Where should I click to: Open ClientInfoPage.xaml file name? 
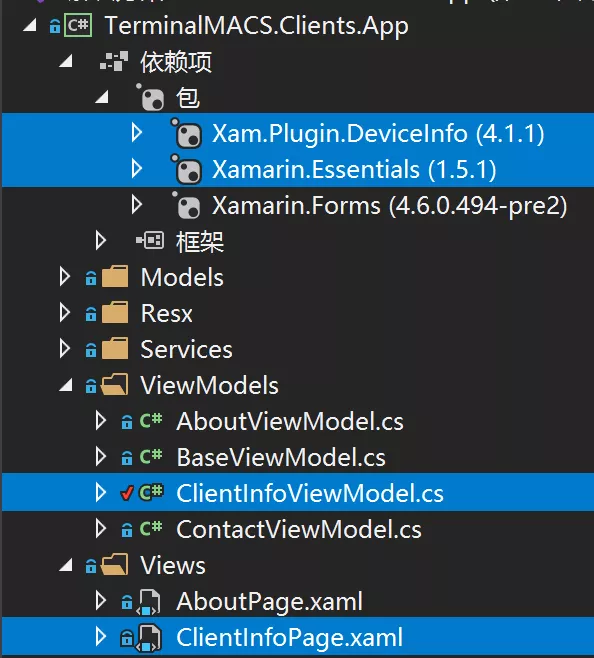click(x=290, y=638)
